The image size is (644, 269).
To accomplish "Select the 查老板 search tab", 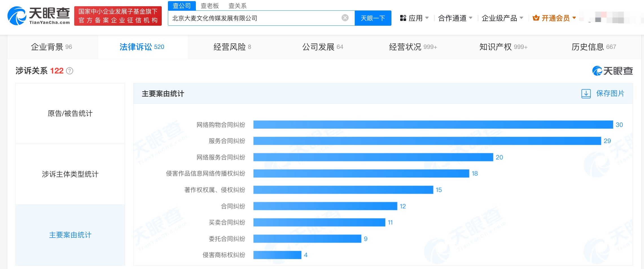I will tap(210, 6).
